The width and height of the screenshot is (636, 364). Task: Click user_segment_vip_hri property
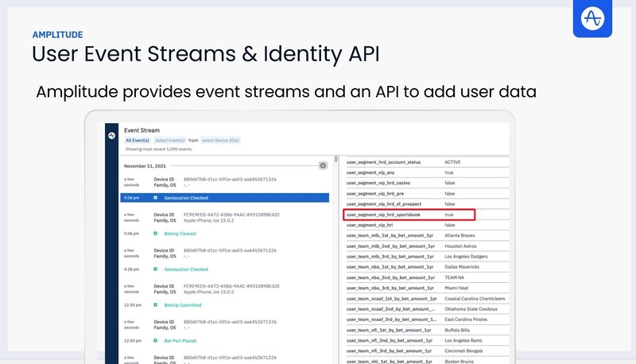click(370, 225)
